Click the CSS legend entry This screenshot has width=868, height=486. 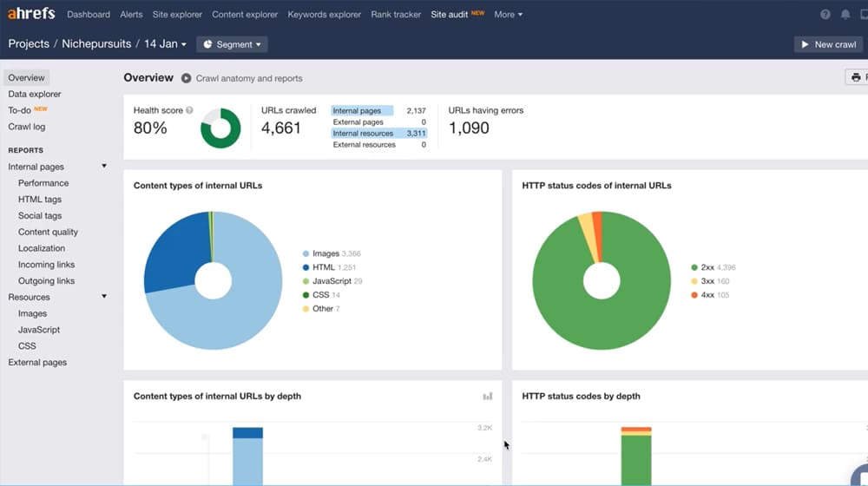click(x=321, y=295)
